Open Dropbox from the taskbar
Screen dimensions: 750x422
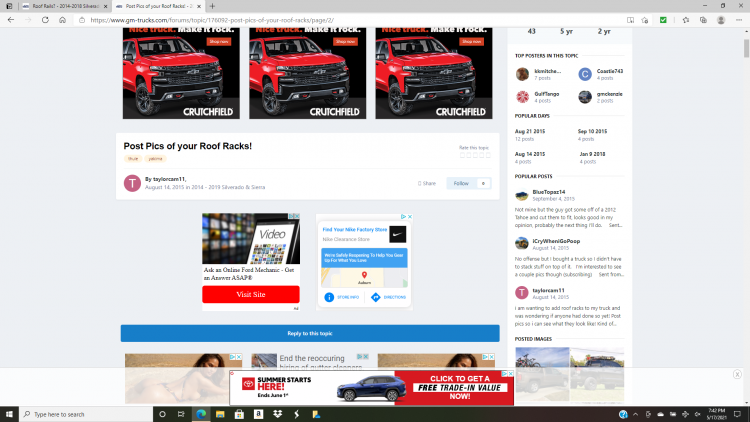277,414
